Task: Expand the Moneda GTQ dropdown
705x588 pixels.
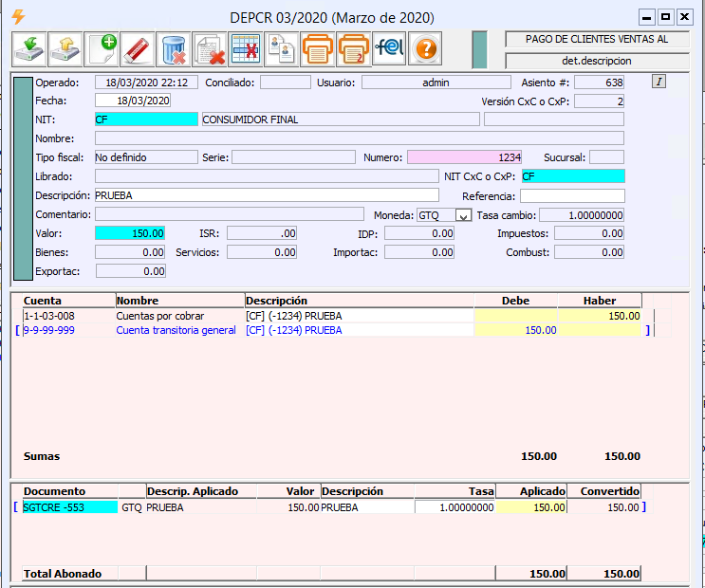Action: pyautogui.click(x=463, y=215)
